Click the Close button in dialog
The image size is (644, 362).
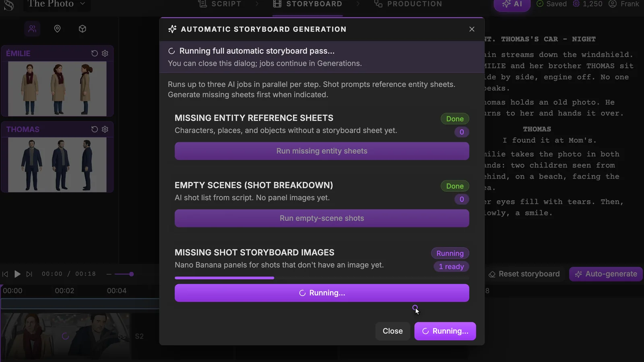coord(392,331)
